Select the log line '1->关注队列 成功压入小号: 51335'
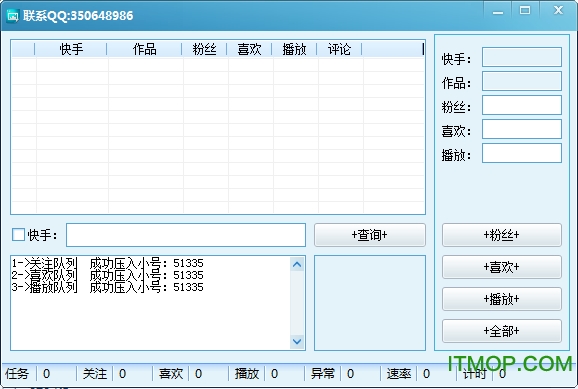 pyautogui.click(x=107, y=263)
